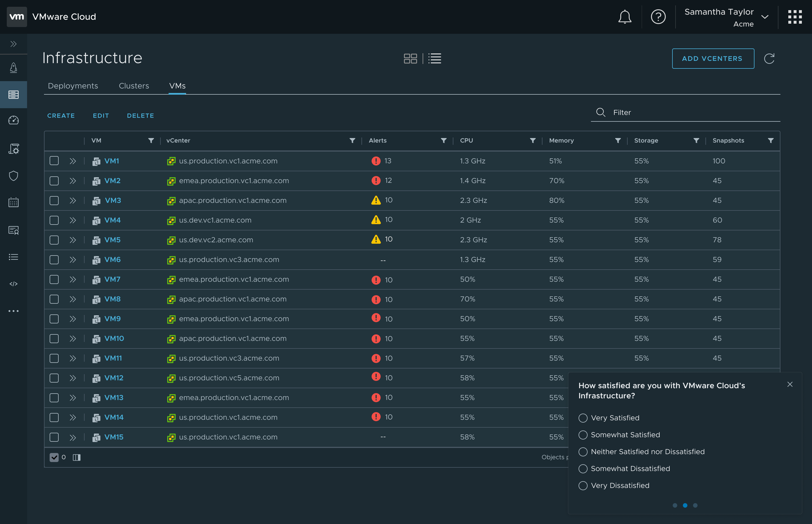
Task: Select the VMs tab
Action: tap(177, 86)
